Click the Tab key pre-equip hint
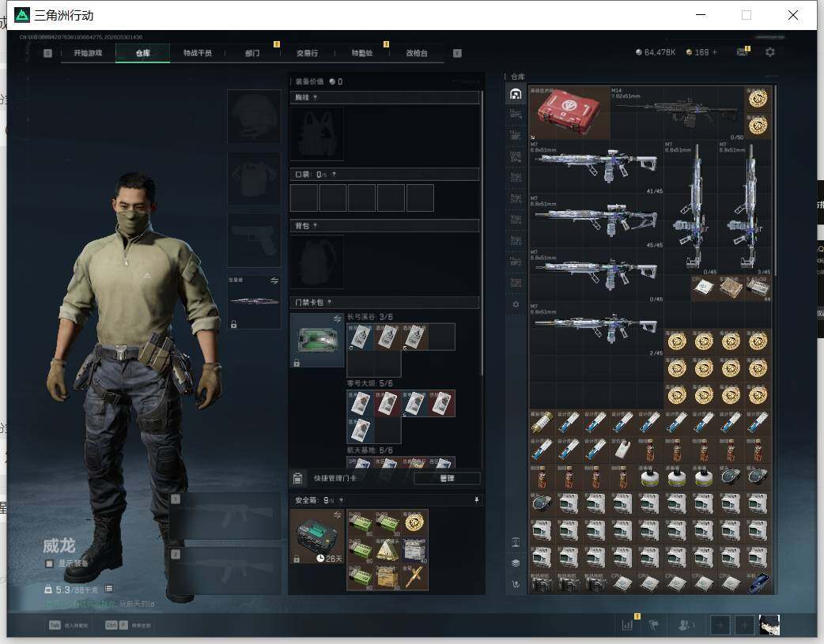The height and width of the screenshot is (644, 824). click(x=68, y=625)
